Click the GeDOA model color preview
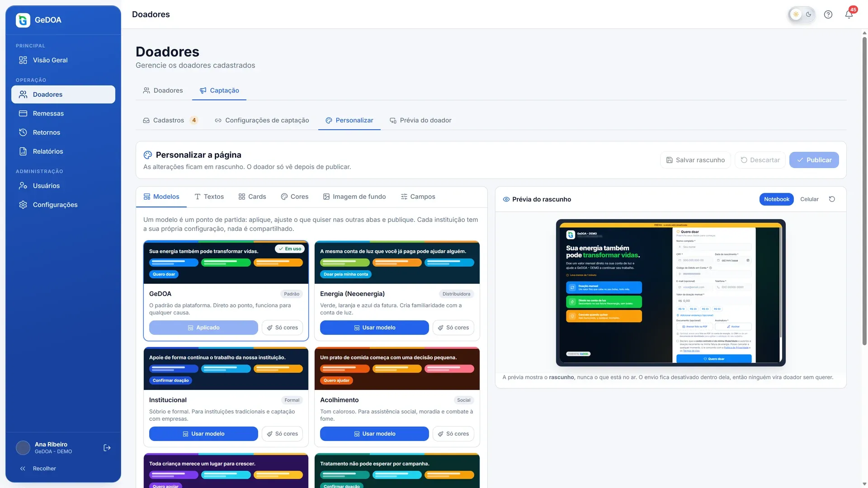868x488 pixels. click(x=226, y=263)
